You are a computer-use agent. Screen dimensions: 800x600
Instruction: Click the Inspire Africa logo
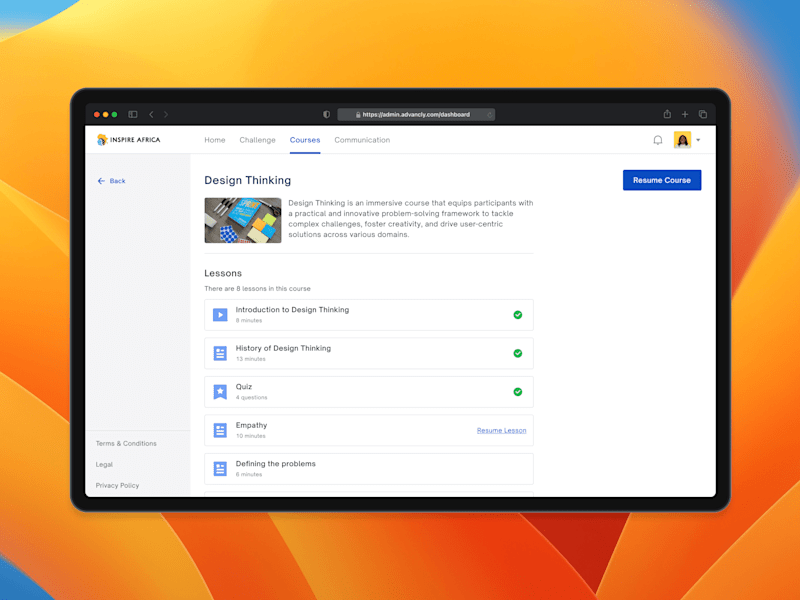129,139
